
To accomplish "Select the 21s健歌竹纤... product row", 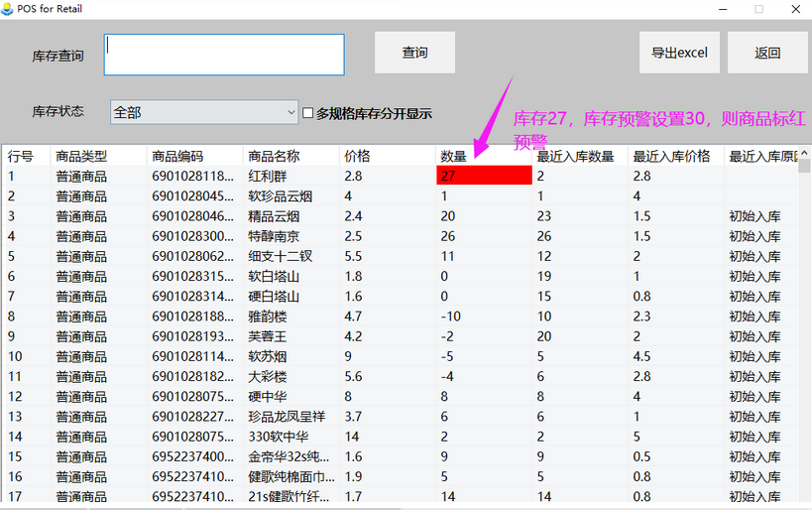I will tap(400, 496).
